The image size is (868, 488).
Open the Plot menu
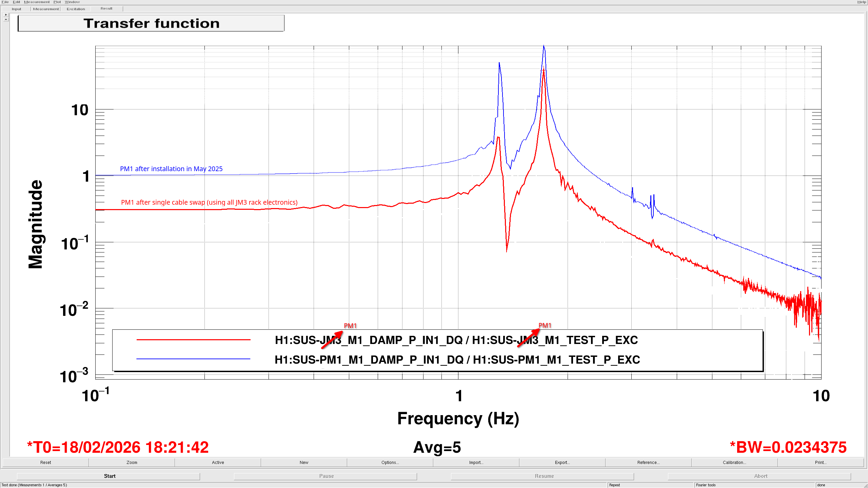(x=57, y=2)
